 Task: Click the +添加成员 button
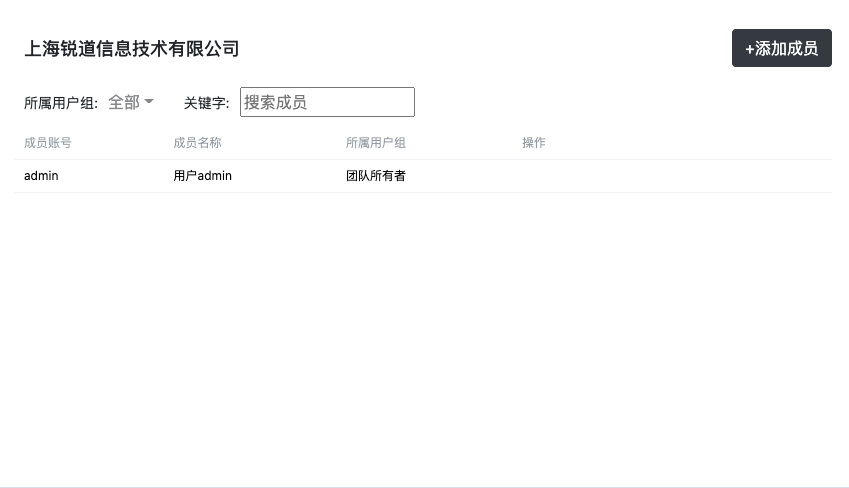[781, 48]
